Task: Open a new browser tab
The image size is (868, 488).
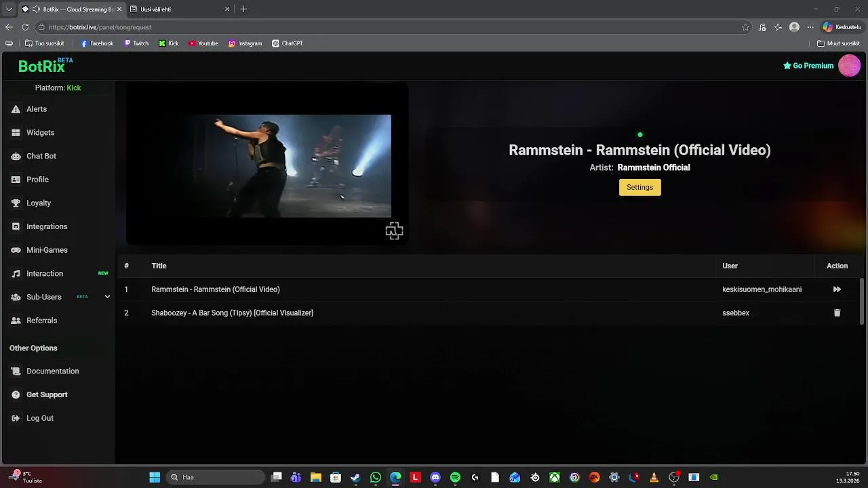Action: coord(243,9)
